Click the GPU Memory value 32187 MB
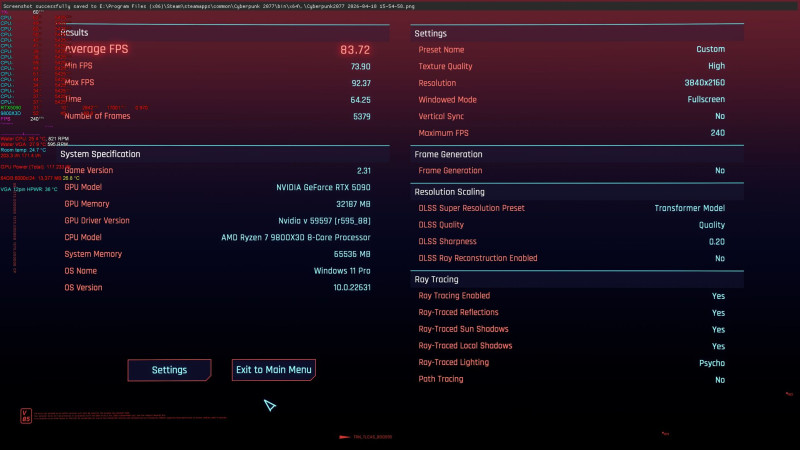This screenshot has width=800, height=450. tap(353, 204)
